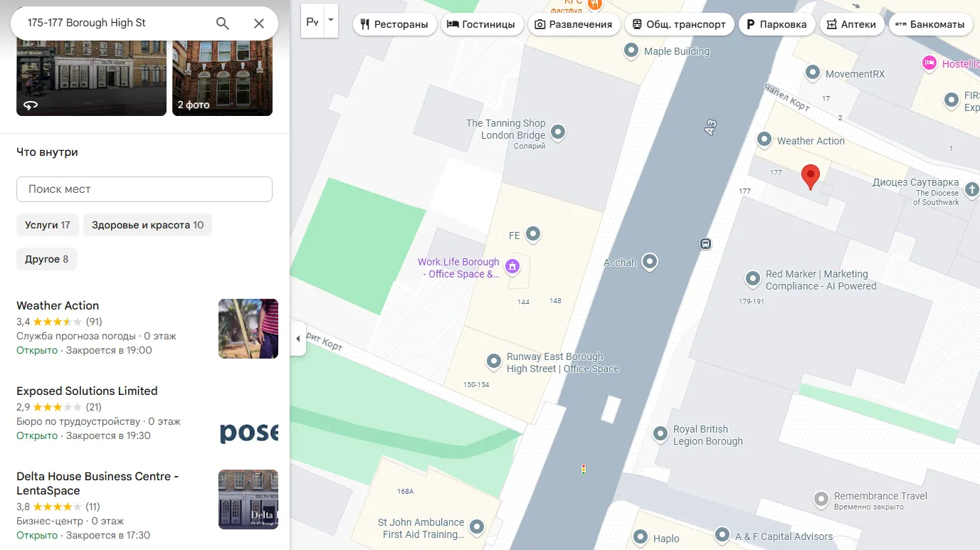Click the Hostel pink bed marker
Screen dimensions: 980x550
(x=929, y=63)
